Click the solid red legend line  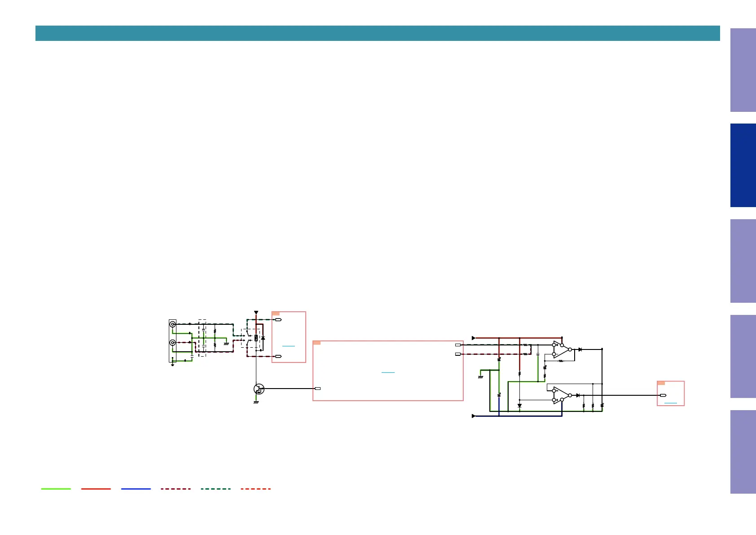pos(96,489)
